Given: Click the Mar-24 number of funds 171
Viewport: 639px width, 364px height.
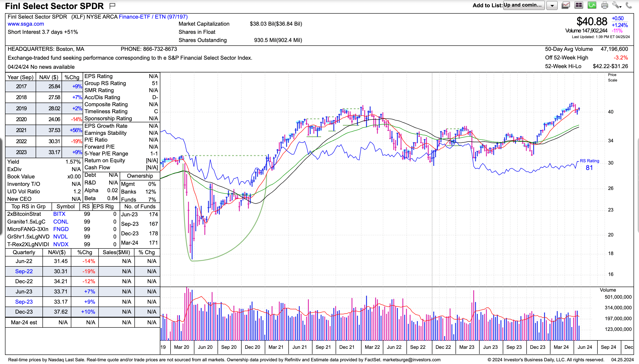Looking at the screenshot, I should point(153,243).
